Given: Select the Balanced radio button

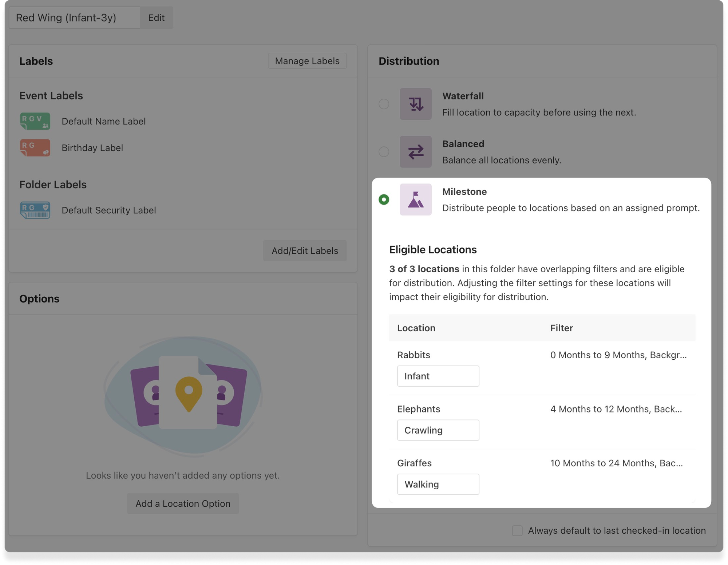Looking at the screenshot, I should coord(384,152).
